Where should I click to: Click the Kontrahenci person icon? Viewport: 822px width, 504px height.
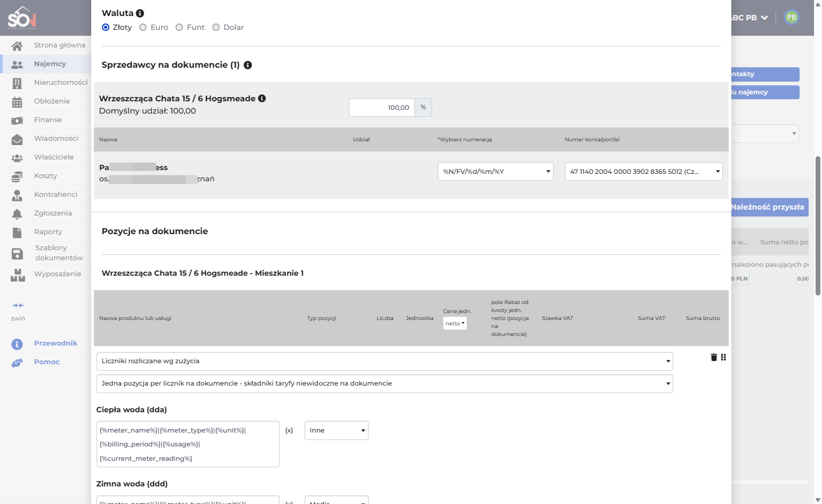(x=17, y=195)
